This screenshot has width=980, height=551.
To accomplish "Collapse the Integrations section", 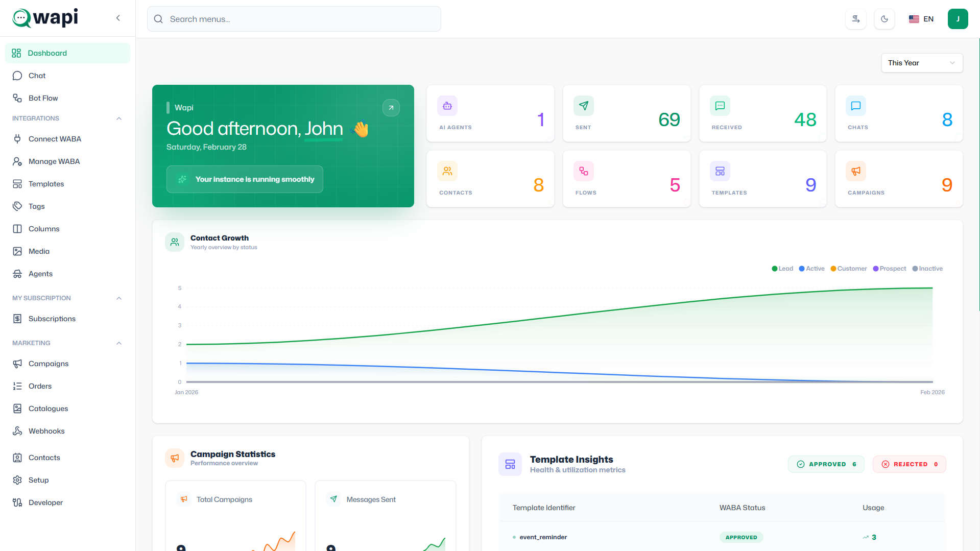I will (x=119, y=118).
